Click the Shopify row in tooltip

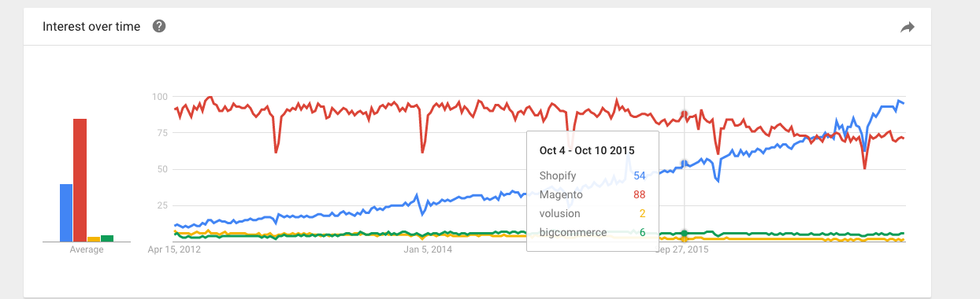pyautogui.click(x=592, y=175)
